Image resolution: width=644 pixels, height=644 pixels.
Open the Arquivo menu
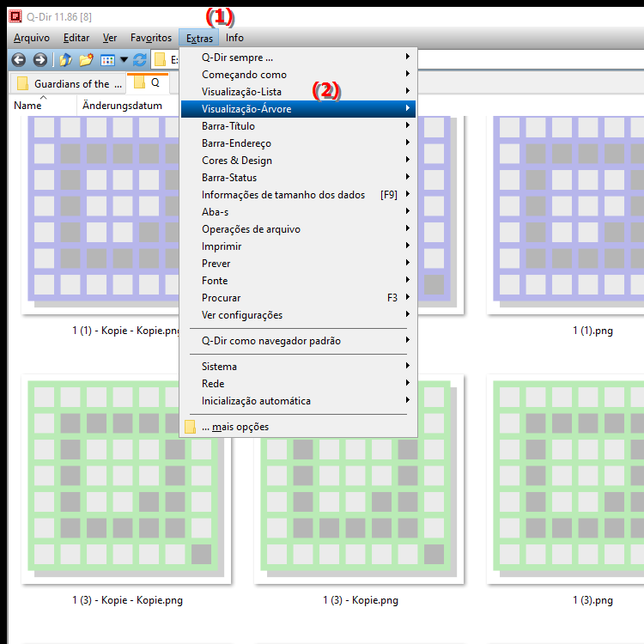32,38
